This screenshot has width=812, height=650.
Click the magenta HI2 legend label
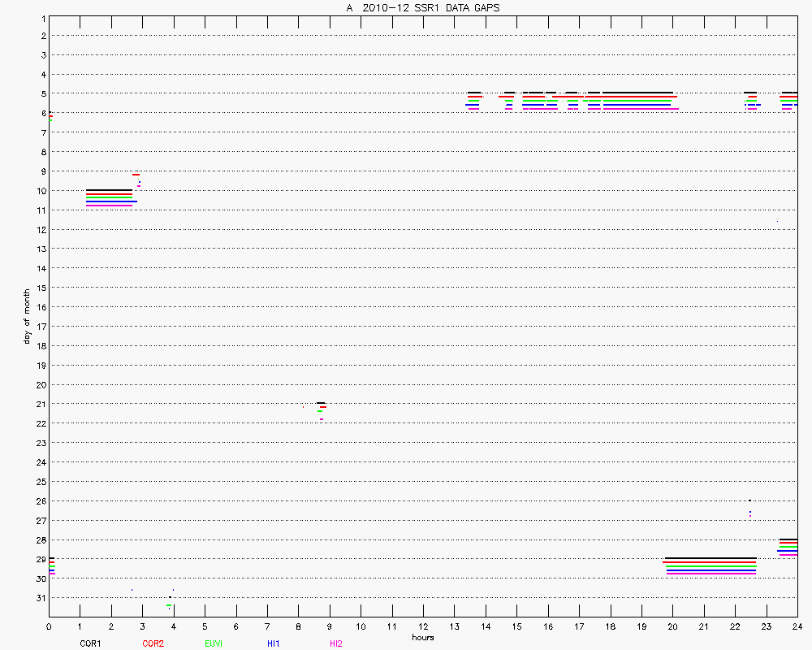335,643
